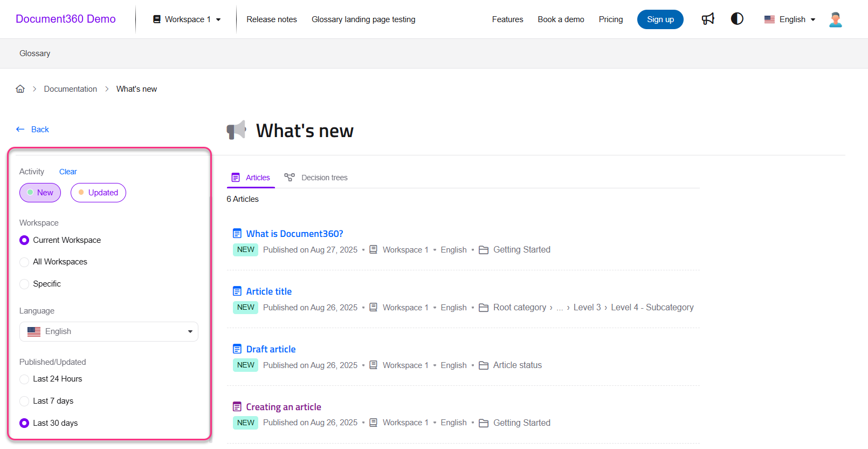
Task: Toggle the dark/light theme contrast icon
Action: pyautogui.click(x=737, y=19)
